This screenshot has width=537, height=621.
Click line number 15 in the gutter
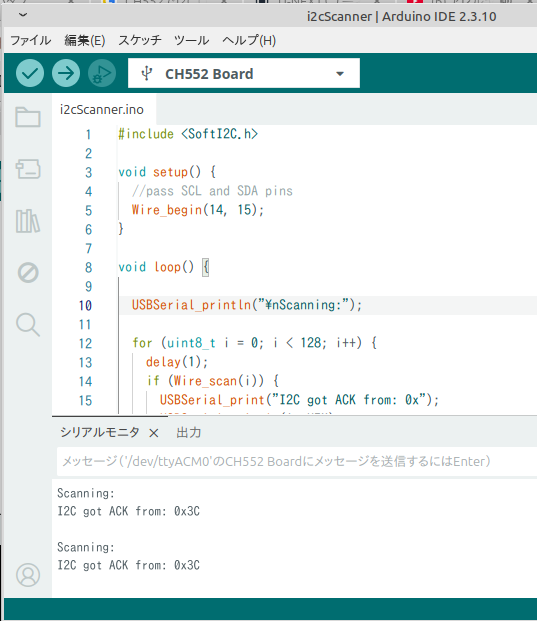pyautogui.click(x=85, y=400)
